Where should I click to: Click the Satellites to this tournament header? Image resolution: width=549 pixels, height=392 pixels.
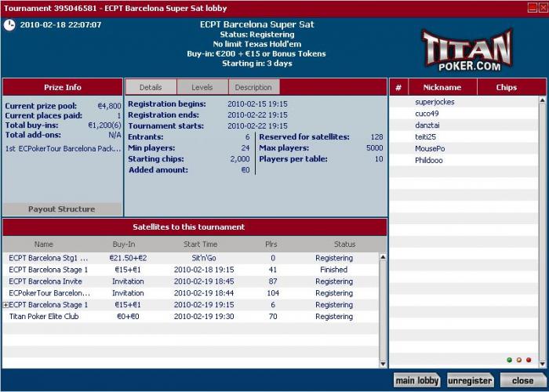tap(195, 227)
